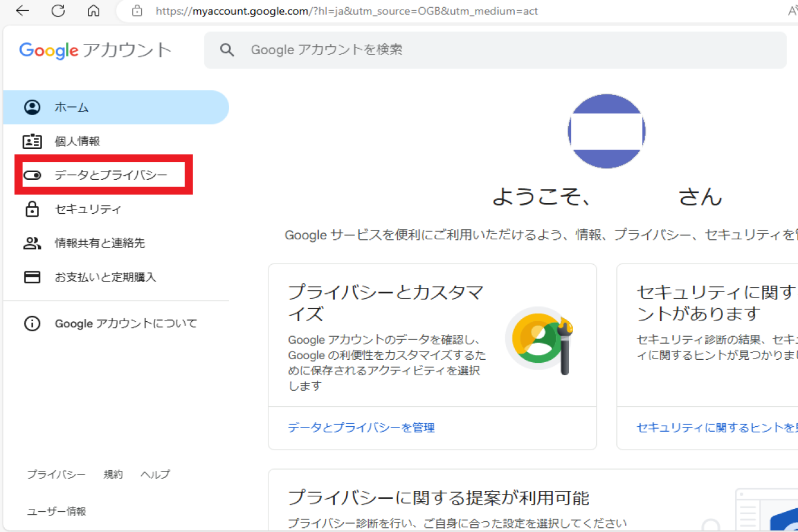The width and height of the screenshot is (798, 532).
Task: Click the 個人情報 ID card icon
Action: pos(32,141)
